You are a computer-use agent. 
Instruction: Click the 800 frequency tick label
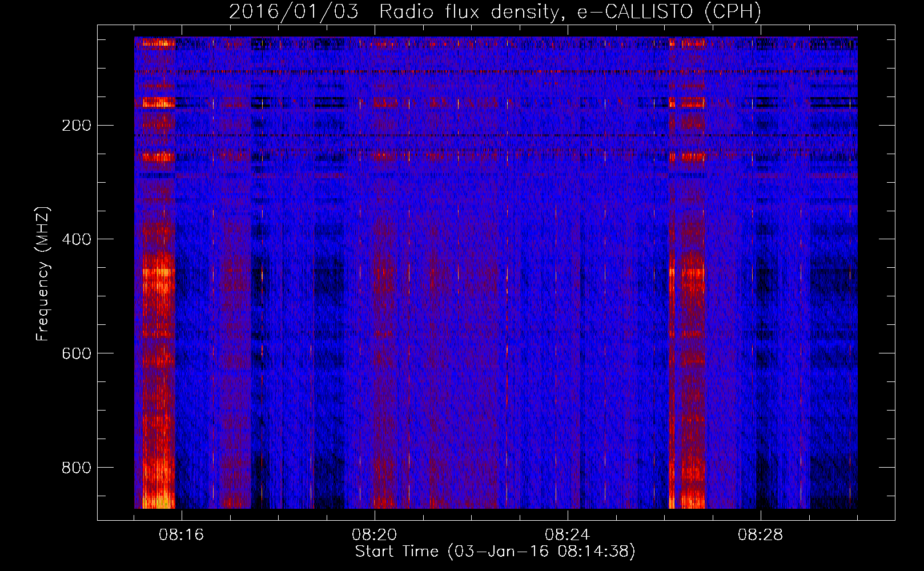tap(77, 468)
